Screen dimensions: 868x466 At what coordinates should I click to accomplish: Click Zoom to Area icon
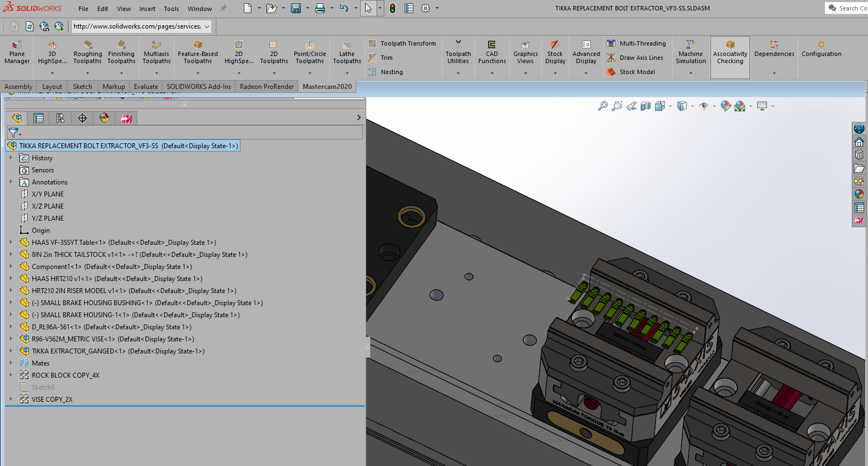tap(617, 106)
